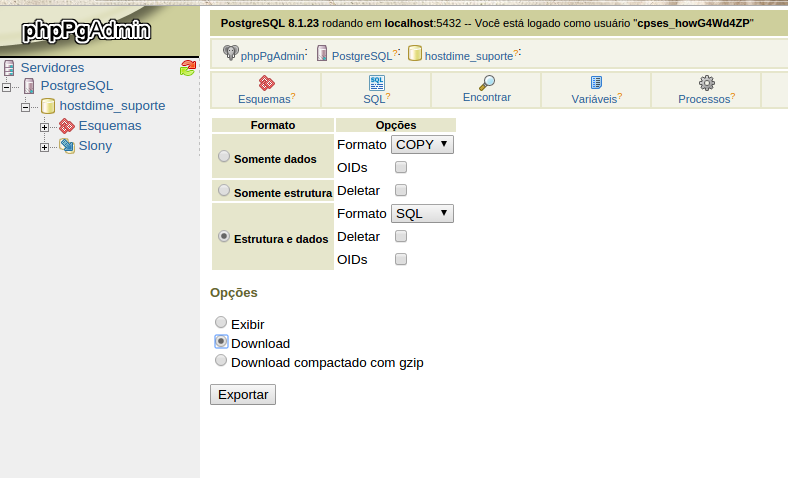Click the Servidores server stack icon
Image resolution: width=788 pixels, height=478 pixels.
click(x=9, y=68)
